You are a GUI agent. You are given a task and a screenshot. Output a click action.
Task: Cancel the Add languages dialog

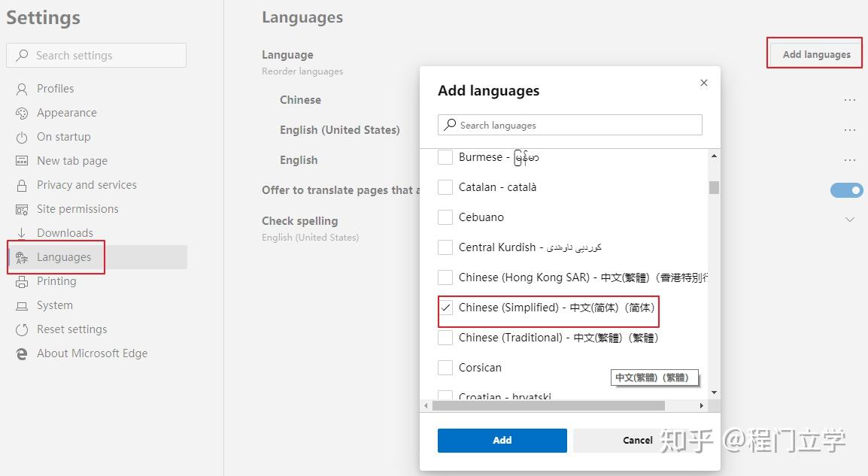pos(636,441)
